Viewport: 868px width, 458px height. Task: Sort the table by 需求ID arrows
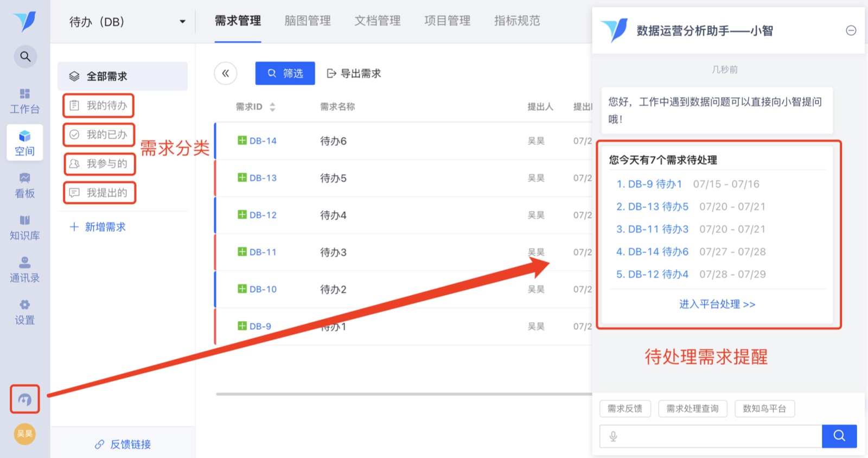coord(272,107)
